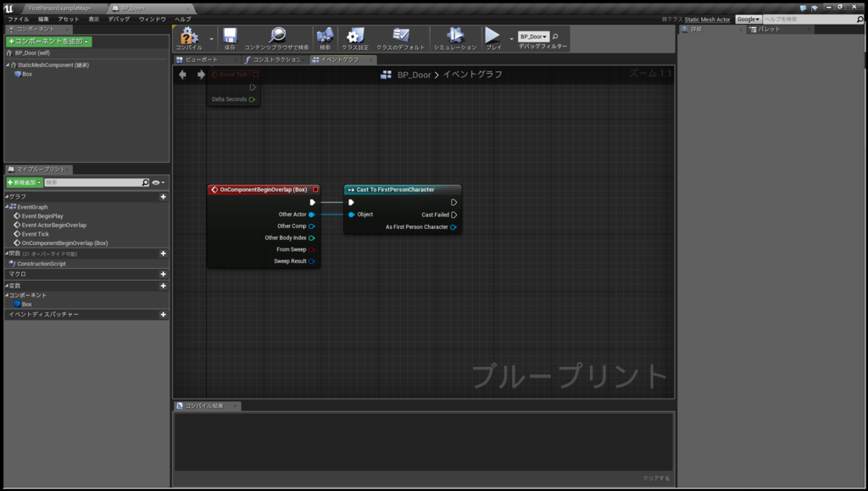Open the BP_Door debug filter dropdown

[534, 36]
